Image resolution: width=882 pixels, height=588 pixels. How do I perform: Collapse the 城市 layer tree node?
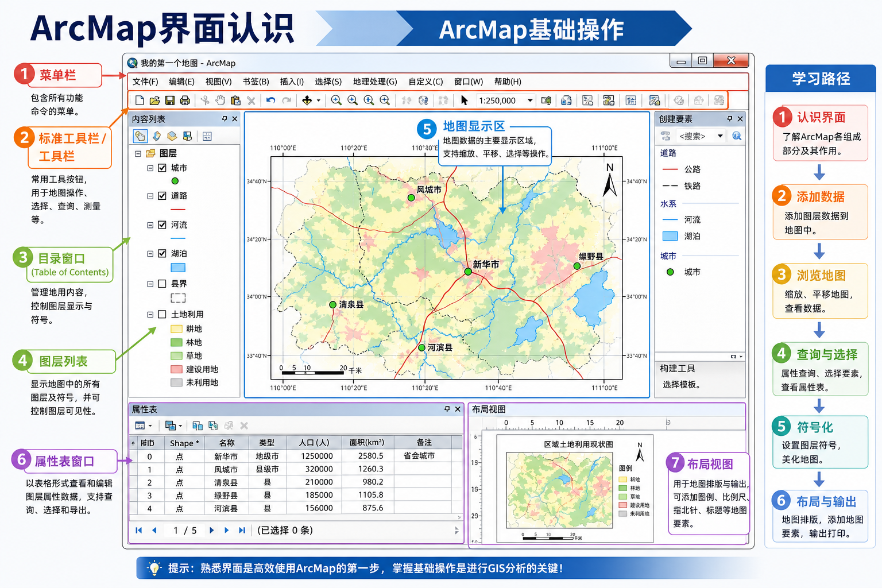[150, 168]
